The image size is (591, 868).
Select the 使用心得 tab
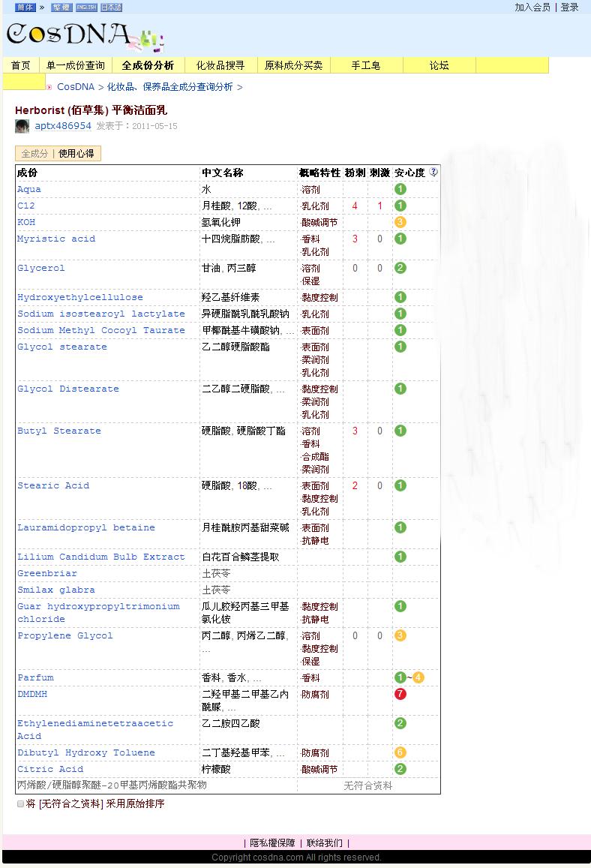pos(76,153)
